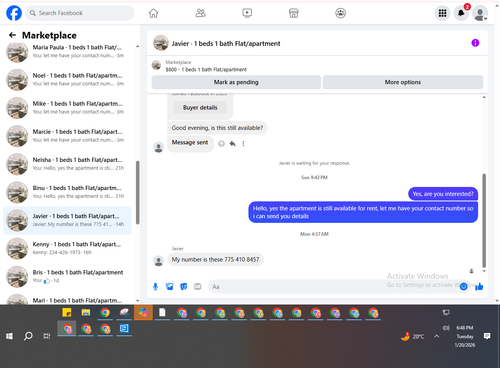Image resolution: width=500 pixels, height=368 pixels.
Task: Open Noel conversation in list
Action: click(x=67, y=79)
